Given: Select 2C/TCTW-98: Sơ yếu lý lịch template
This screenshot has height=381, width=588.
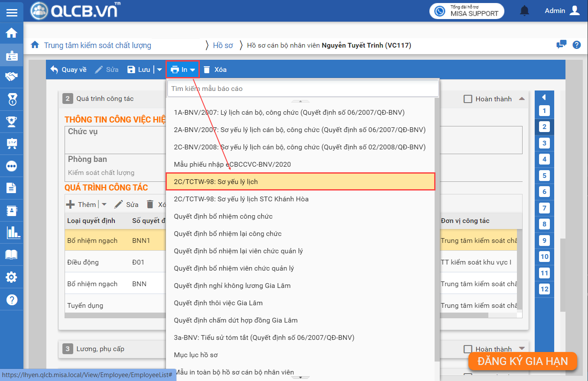Looking at the screenshot, I should click(x=300, y=182).
